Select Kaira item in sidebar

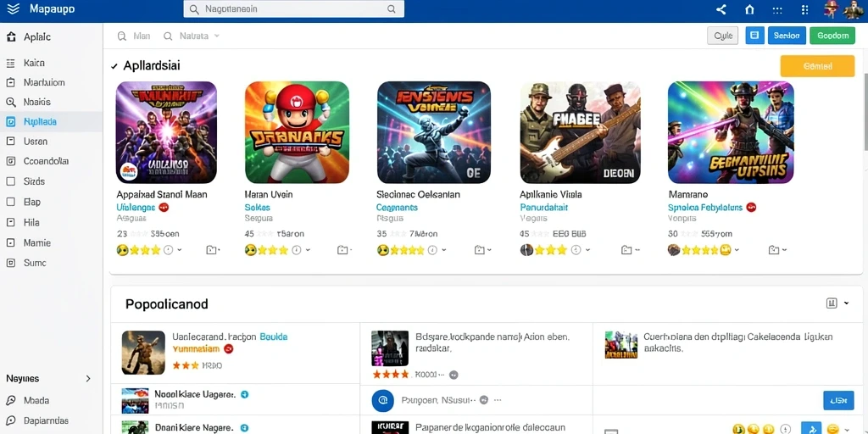pyautogui.click(x=51, y=63)
